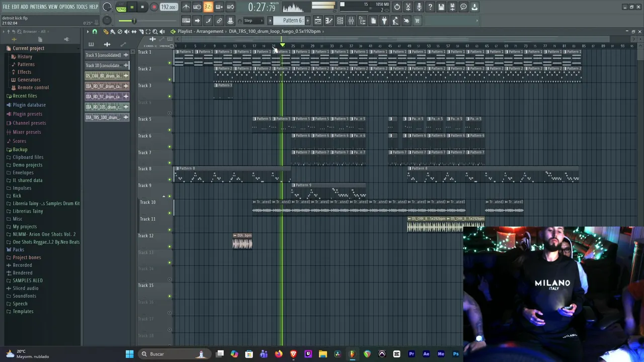Open the Browser view icon
644x362 pixels.
point(362,21)
